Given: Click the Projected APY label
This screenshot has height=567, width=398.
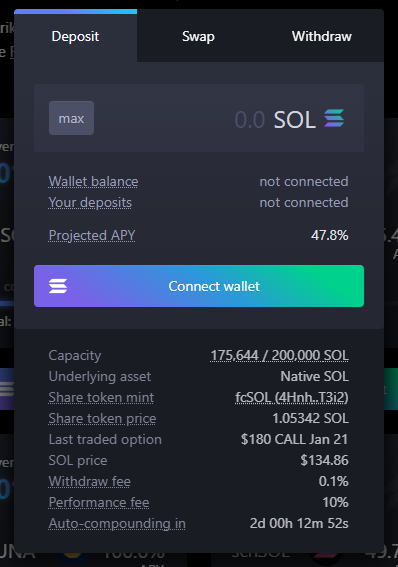Looking at the screenshot, I should [92, 235].
